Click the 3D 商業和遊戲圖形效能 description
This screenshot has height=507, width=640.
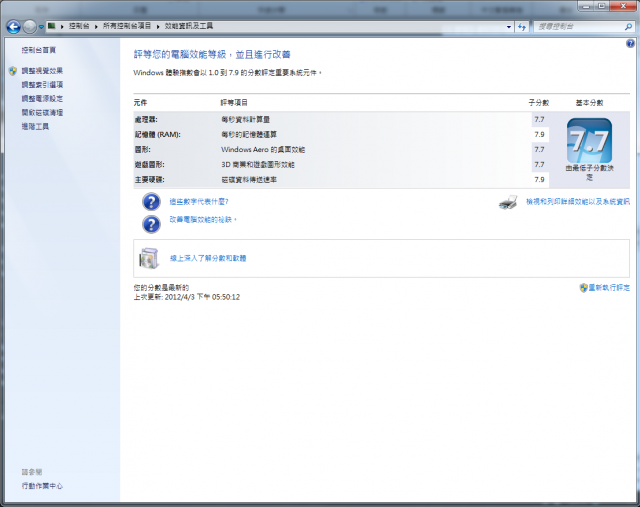pos(258,165)
